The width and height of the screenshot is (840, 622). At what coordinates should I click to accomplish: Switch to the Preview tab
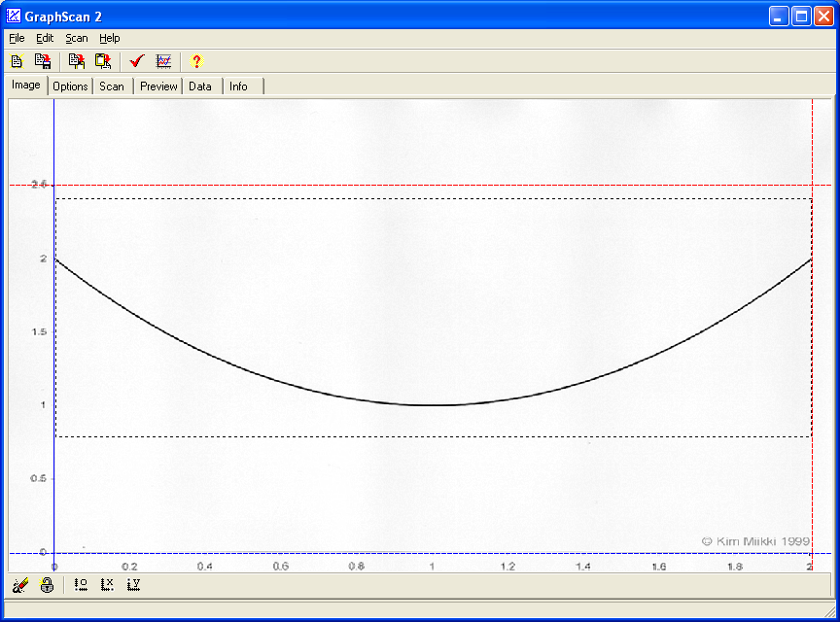point(158,86)
